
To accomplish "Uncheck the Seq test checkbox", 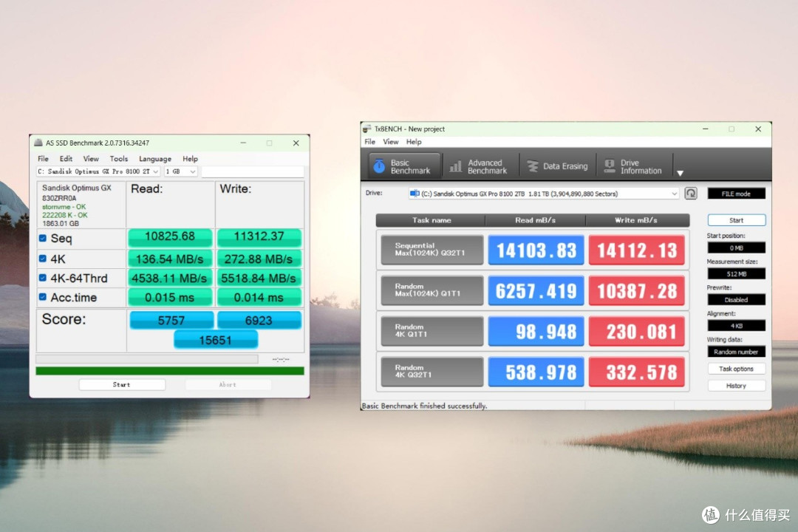I will (43, 238).
